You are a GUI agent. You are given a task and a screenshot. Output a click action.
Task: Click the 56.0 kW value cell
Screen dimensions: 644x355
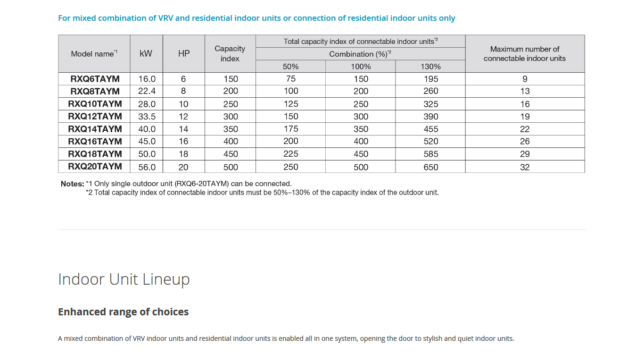(x=147, y=167)
